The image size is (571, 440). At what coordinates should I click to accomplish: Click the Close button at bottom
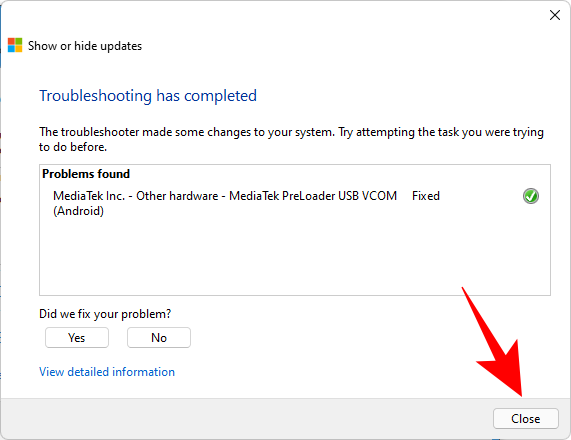click(x=525, y=419)
